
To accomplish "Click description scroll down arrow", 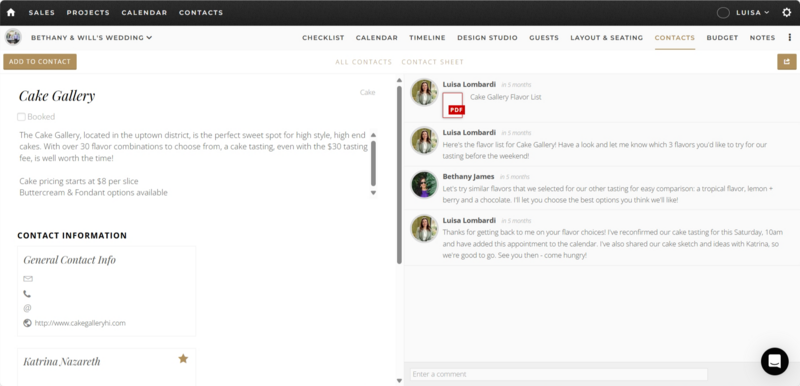I will 373,193.
